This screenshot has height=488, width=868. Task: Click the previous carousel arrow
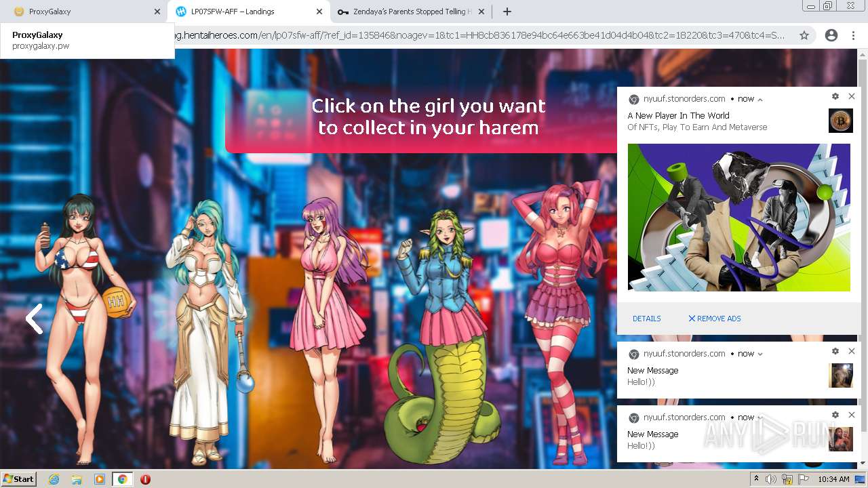34,319
